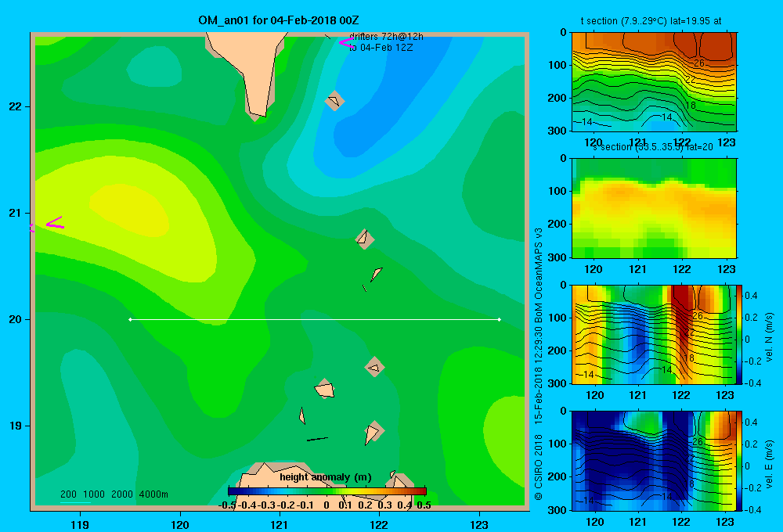The width and height of the screenshot is (783, 532).
Task: Click the magenta drifter arrow beside the drifters legend
Action: pos(345,43)
